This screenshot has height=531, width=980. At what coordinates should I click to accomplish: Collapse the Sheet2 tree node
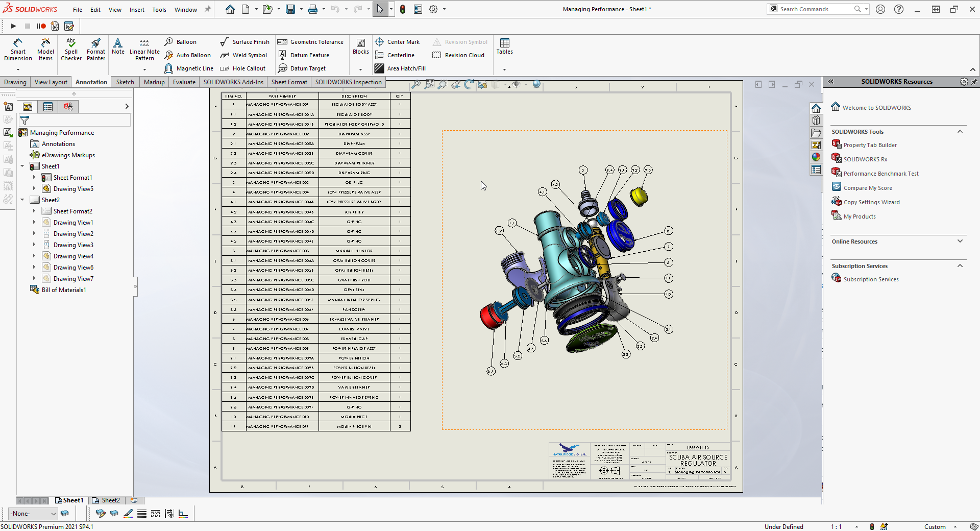point(22,200)
